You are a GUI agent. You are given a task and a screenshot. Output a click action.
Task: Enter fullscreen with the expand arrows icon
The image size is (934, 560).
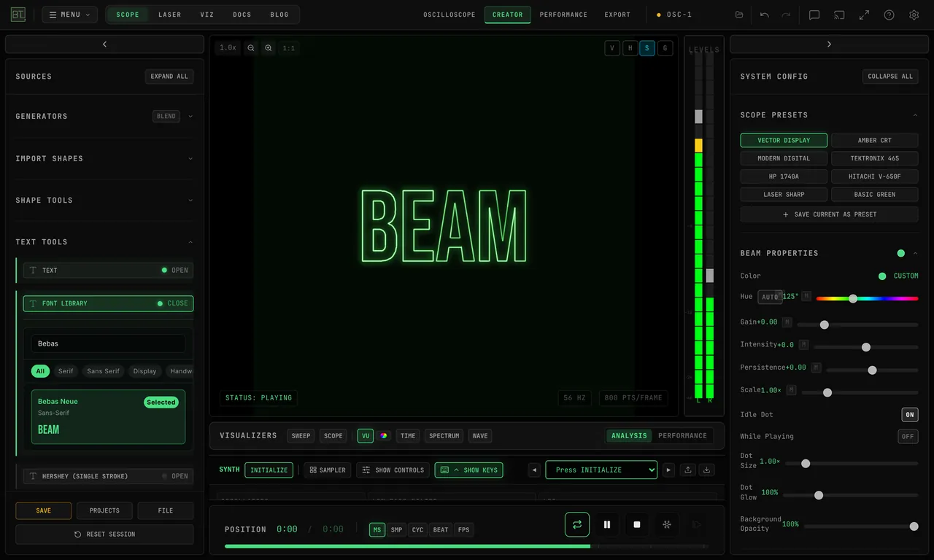click(864, 15)
